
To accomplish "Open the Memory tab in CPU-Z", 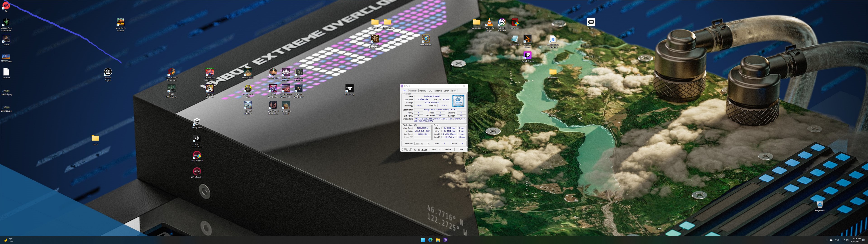I will (x=423, y=91).
